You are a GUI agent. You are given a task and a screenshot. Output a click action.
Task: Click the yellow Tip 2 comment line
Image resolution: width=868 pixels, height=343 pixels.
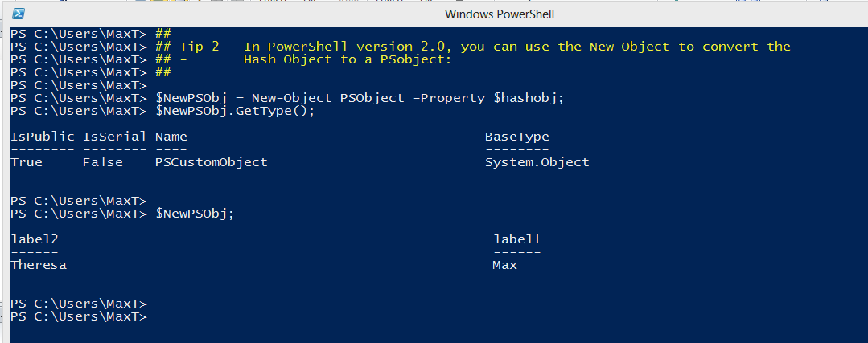[473, 47]
